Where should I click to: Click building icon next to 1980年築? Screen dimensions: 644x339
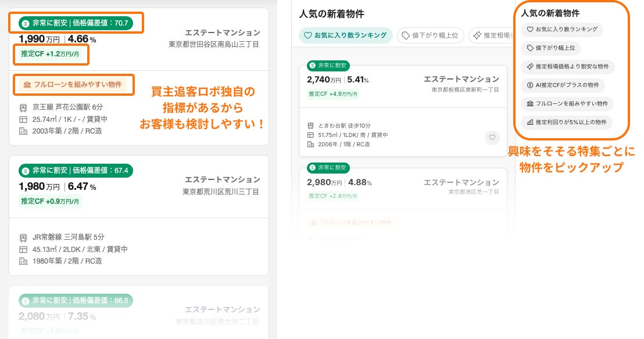(x=23, y=261)
